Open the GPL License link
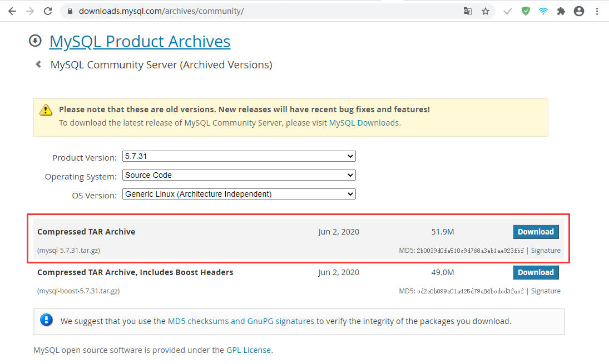Viewport: 609px width, 364px height. (x=249, y=350)
